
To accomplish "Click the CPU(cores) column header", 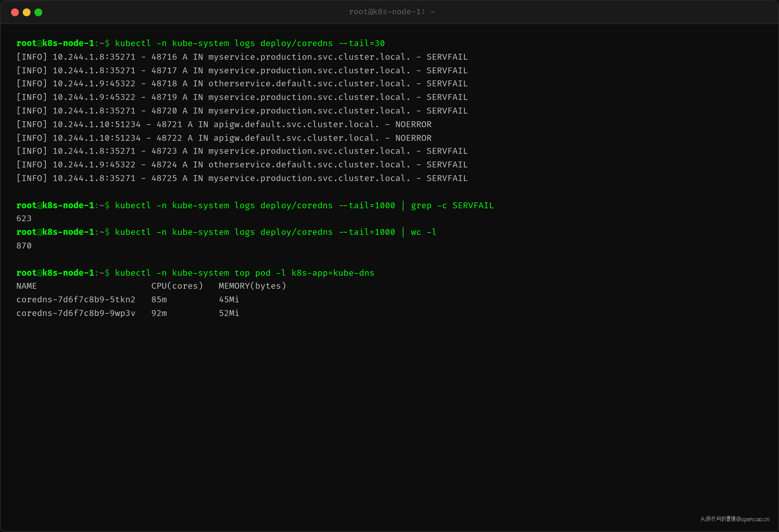I will [x=177, y=286].
